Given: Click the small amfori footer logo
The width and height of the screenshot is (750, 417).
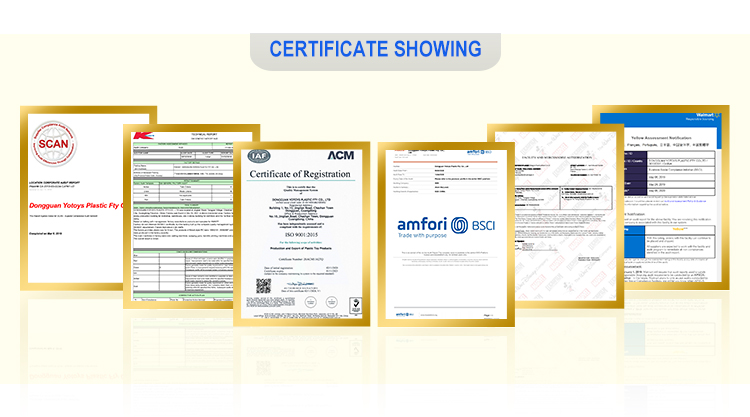Looking at the screenshot, I should coord(396,313).
